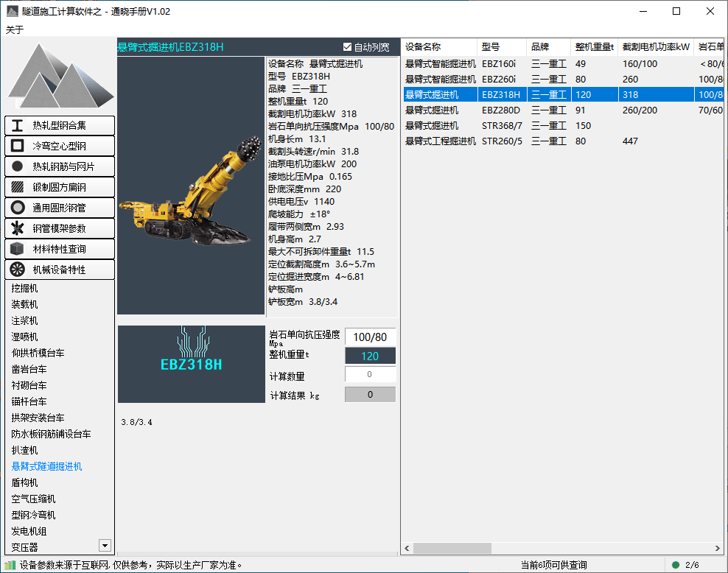Viewport: 728px width, 573px height.
Task: Select 型钢冷弯机 in the equipment list
Action: point(33,516)
